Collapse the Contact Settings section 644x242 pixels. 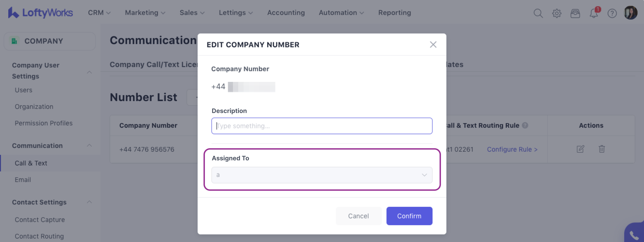click(89, 202)
